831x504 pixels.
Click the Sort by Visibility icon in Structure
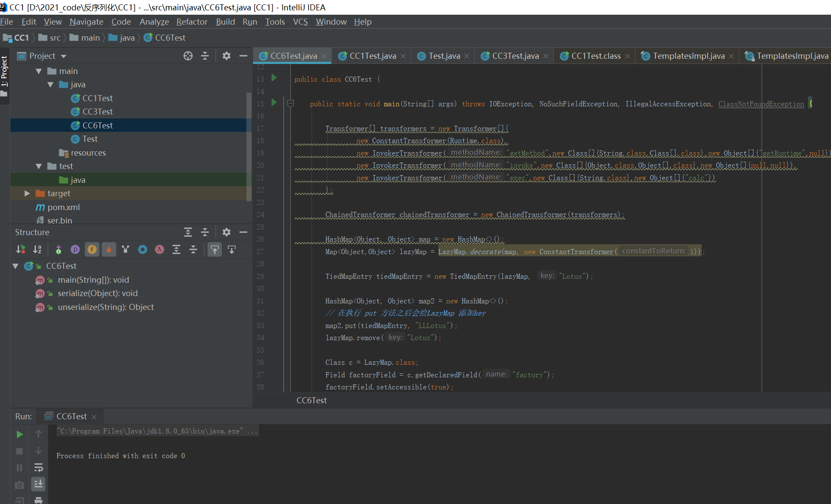point(20,249)
